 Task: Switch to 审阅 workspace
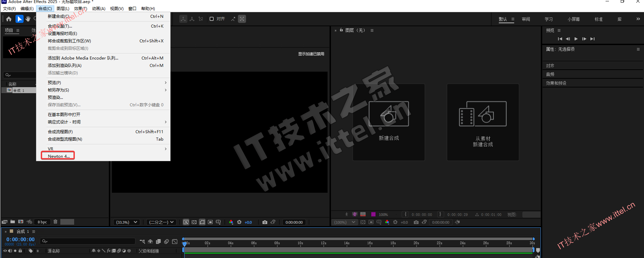click(x=526, y=19)
